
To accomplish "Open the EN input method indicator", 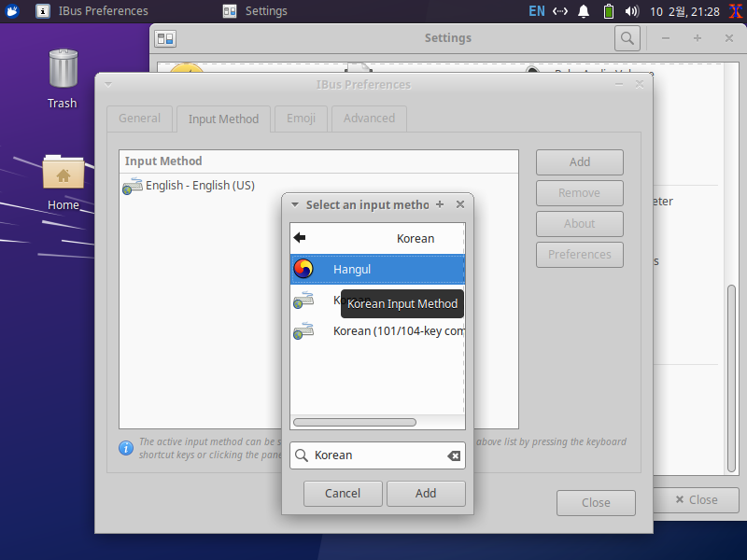I will [536, 11].
